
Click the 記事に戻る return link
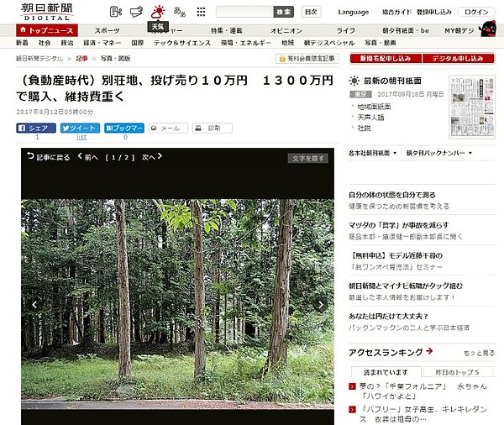(49, 157)
